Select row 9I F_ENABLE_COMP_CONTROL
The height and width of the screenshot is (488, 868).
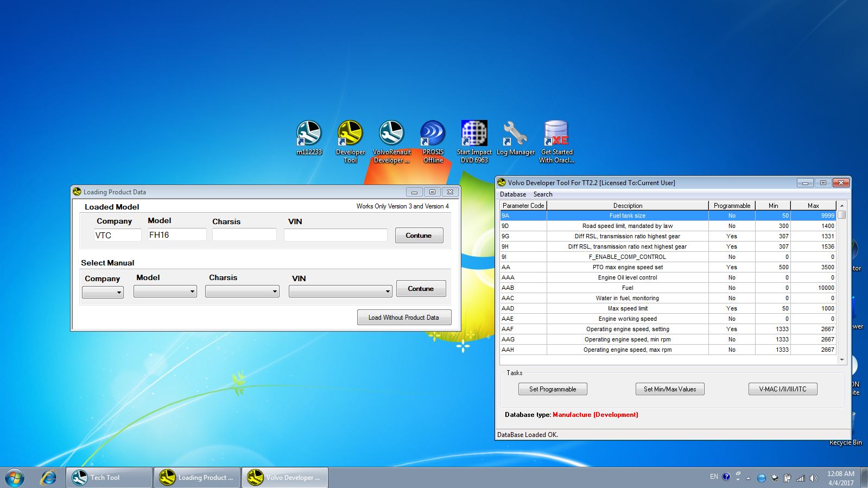[x=668, y=257]
